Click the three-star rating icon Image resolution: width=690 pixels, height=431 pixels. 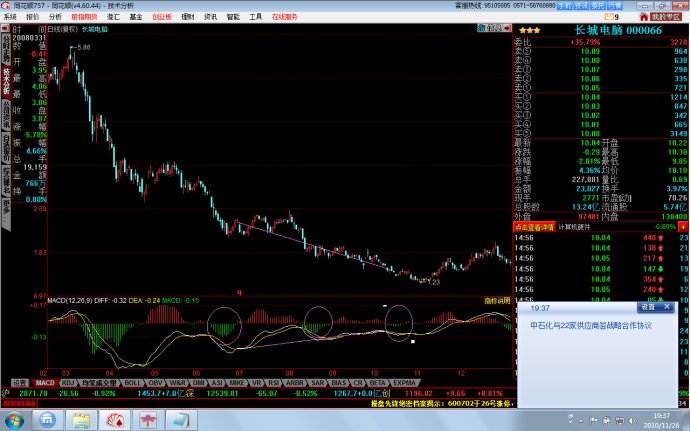pyautogui.click(x=528, y=31)
